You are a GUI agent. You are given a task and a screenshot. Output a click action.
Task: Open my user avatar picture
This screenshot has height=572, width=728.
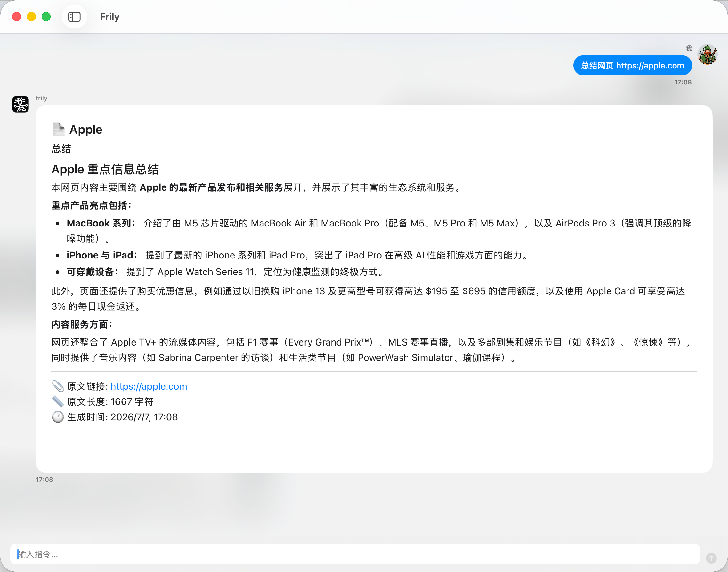click(x=707, y=55)
